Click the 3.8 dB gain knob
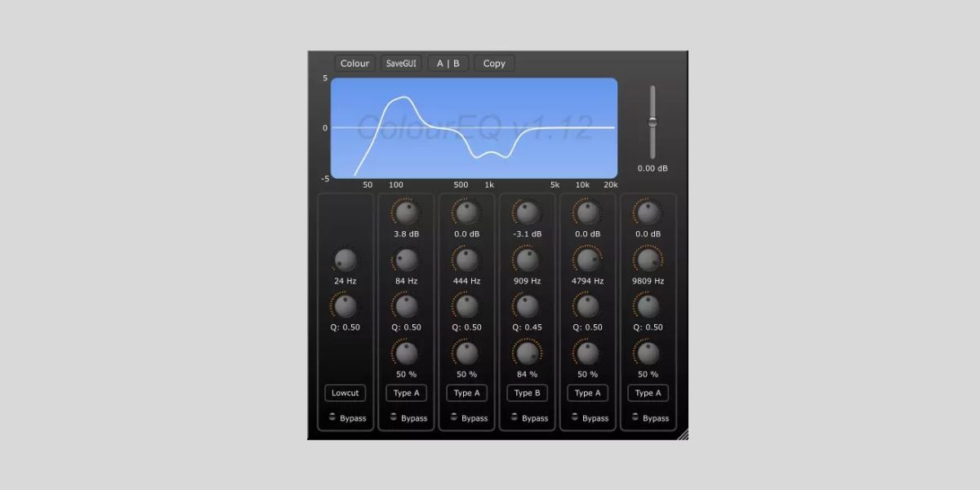The width and height of the screenshot is (980, 490). click(x=406, y=213)
